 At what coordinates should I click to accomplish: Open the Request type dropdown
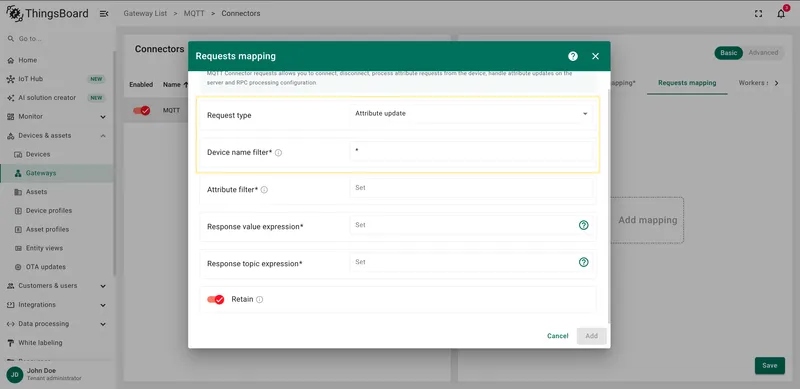tap(470, 114)
